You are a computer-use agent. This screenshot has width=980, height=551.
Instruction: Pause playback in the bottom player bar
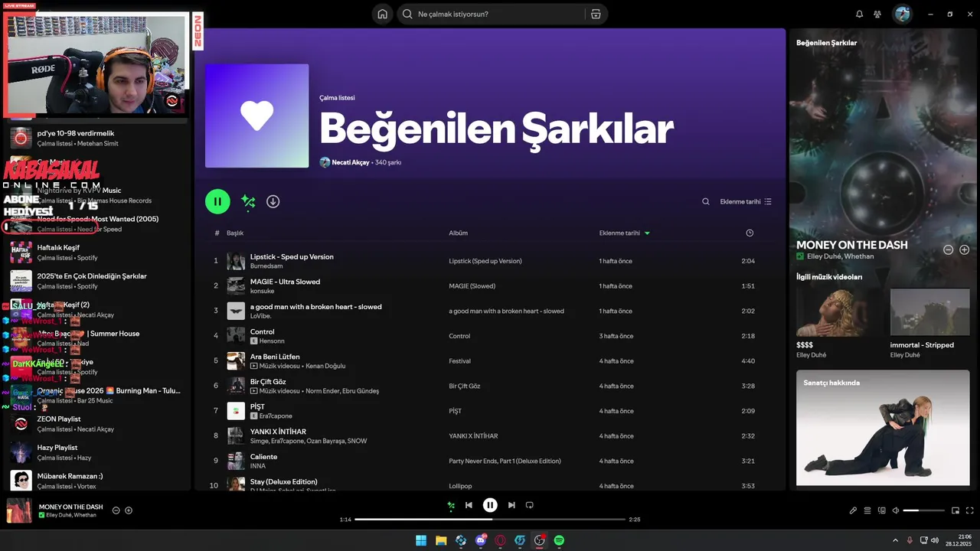[x=490, y=505]
